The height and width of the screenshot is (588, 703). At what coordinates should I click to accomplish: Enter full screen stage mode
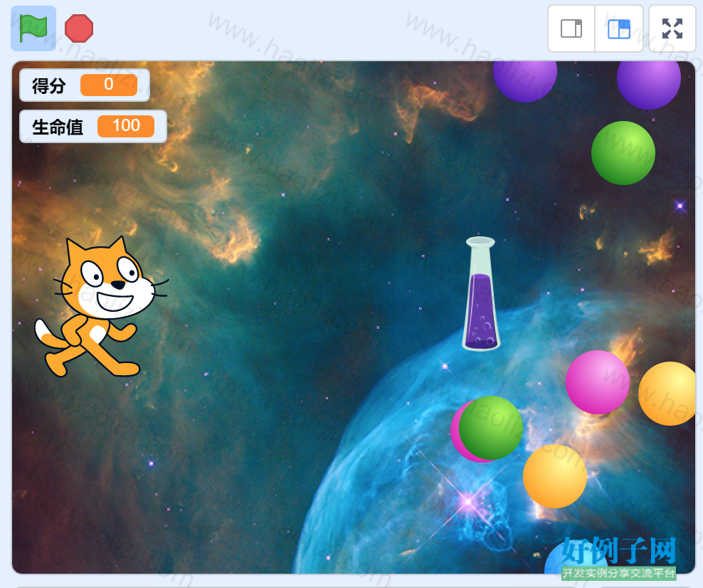click(672, 28)
